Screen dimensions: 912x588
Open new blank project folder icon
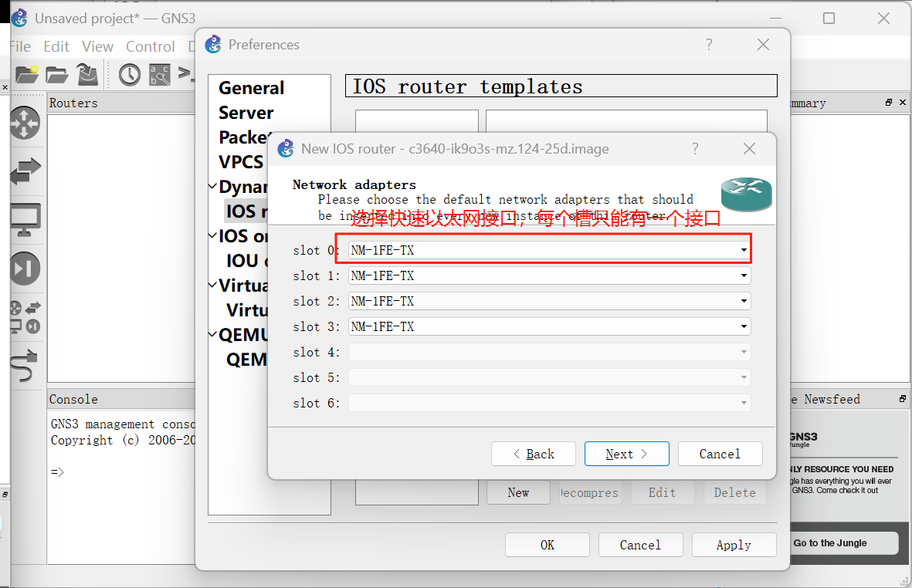pos(27,74)
